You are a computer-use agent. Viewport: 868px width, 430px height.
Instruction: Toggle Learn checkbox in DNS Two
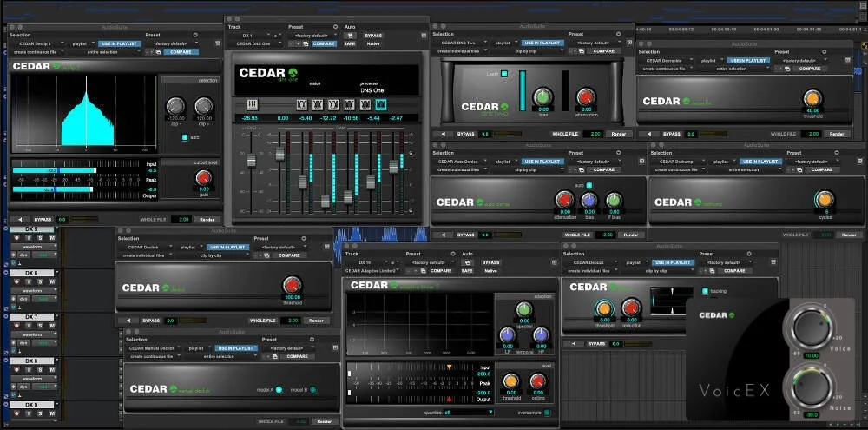click(504, 73)
